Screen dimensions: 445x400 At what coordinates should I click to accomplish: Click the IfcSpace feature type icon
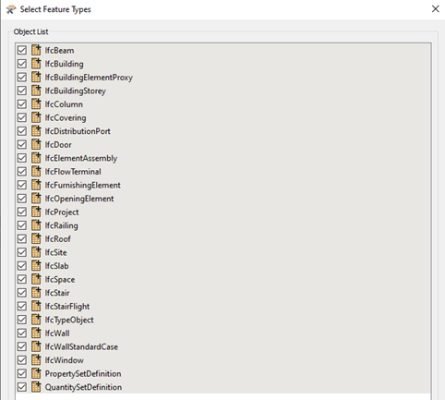(36, 279)
